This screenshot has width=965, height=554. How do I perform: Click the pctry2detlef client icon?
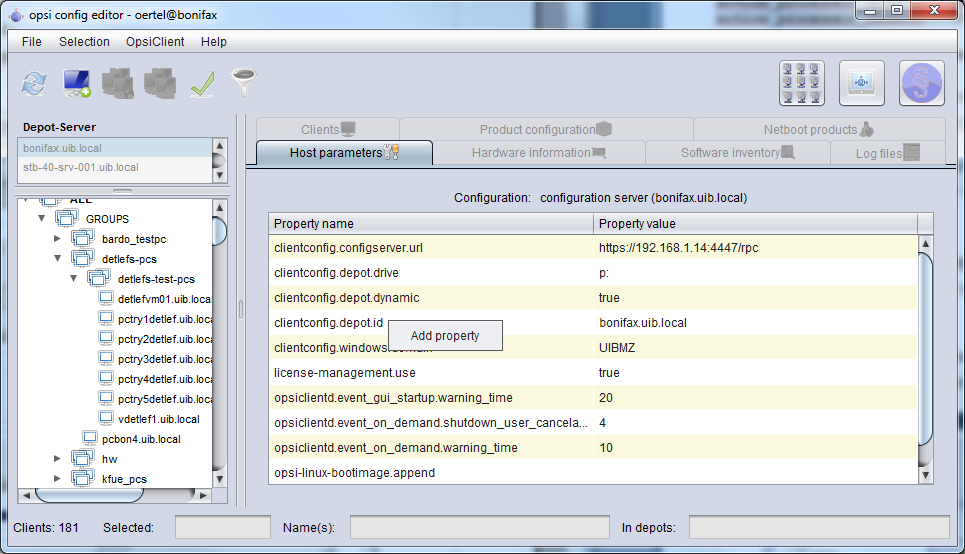[106, 339]
